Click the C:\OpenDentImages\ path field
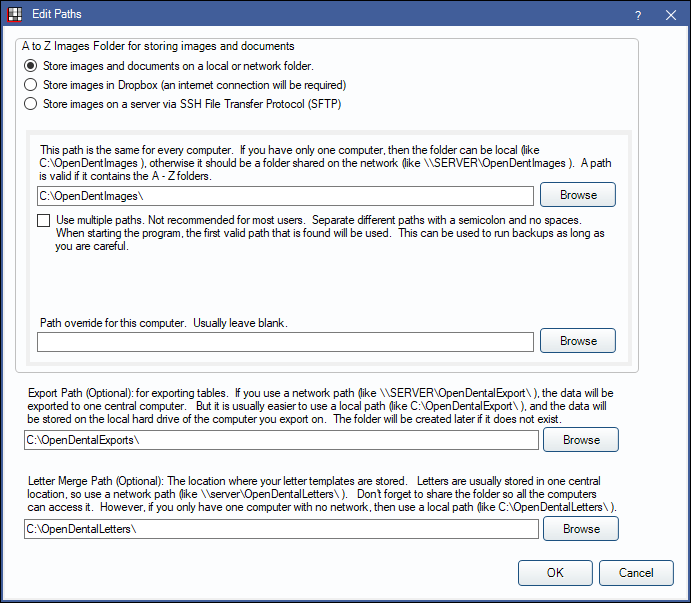691x603 pixels. 285,196
